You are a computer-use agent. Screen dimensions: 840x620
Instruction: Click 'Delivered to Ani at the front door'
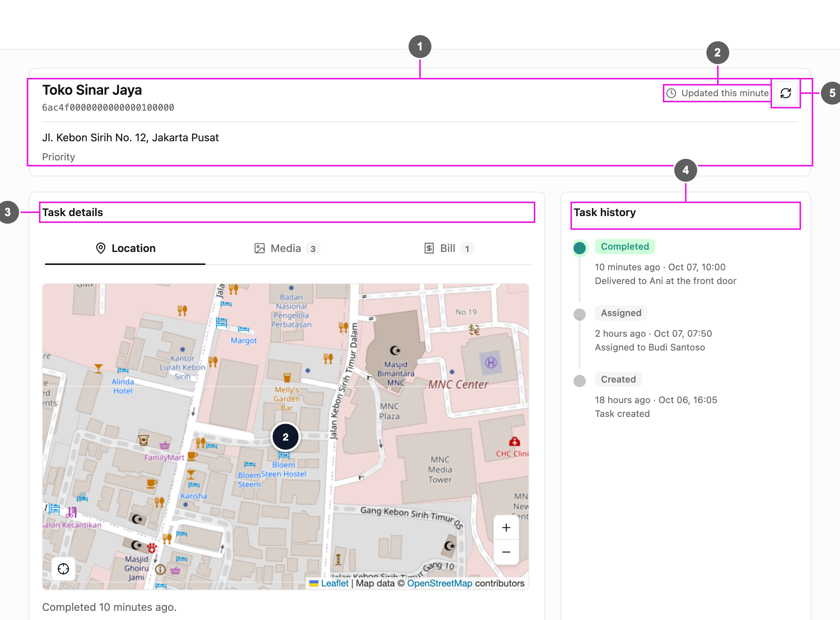[x=666, y=281]
